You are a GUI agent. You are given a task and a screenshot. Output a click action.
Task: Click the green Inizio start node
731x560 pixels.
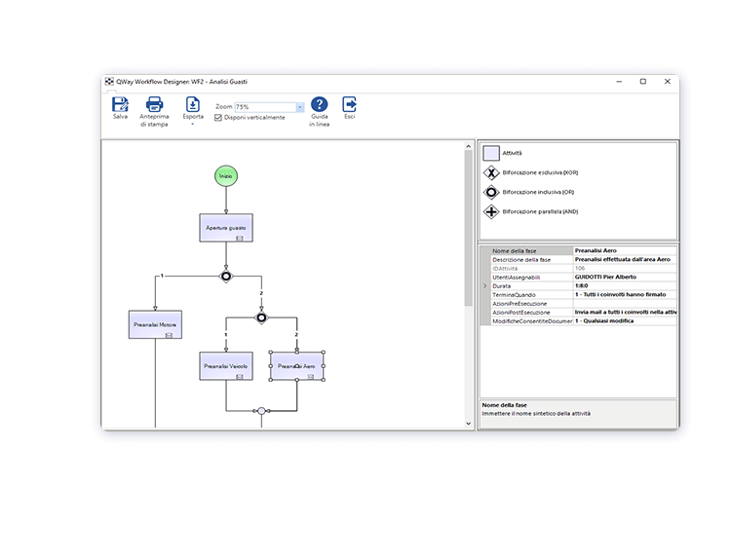click(226, 176)
